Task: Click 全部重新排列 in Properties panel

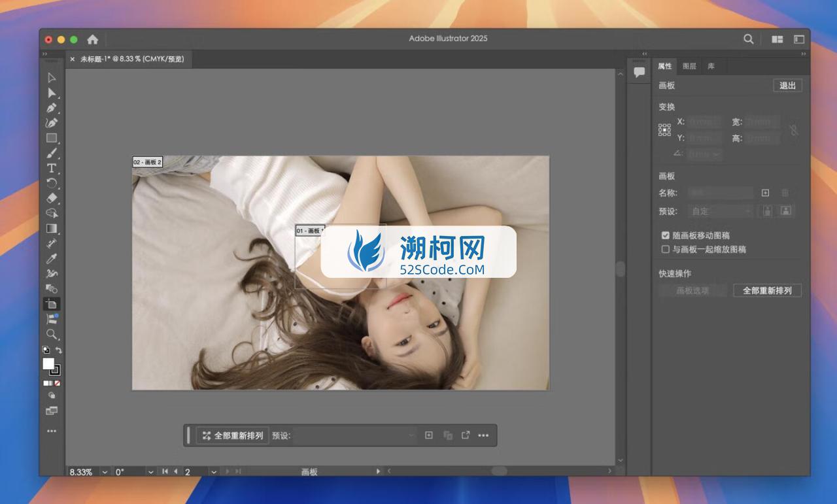Action: click(x=767, y=291)
